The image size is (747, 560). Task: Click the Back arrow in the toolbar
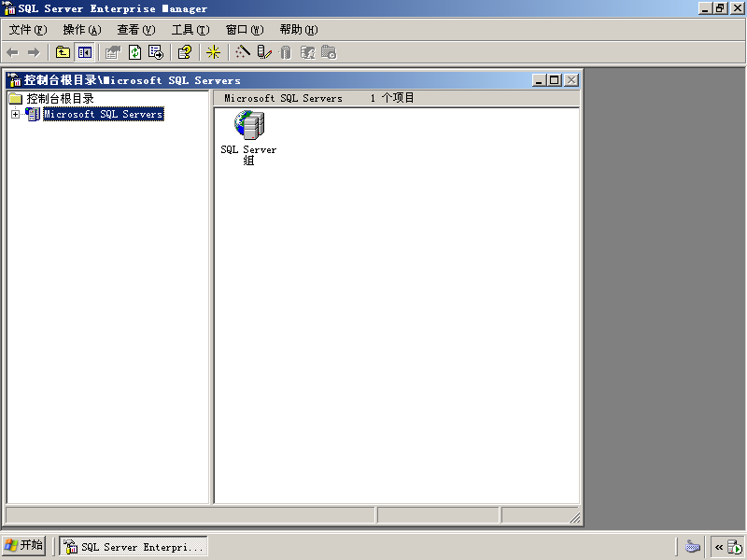[x=12, y=52]
